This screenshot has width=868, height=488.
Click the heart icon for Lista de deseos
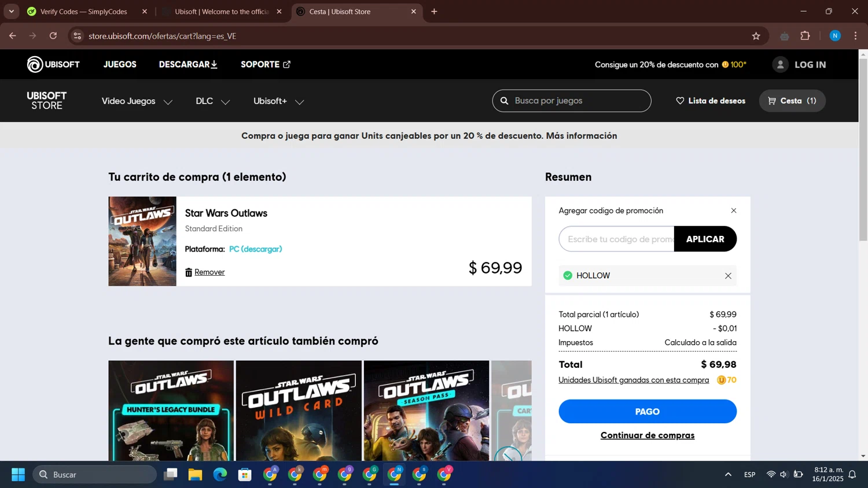(680, 101)
